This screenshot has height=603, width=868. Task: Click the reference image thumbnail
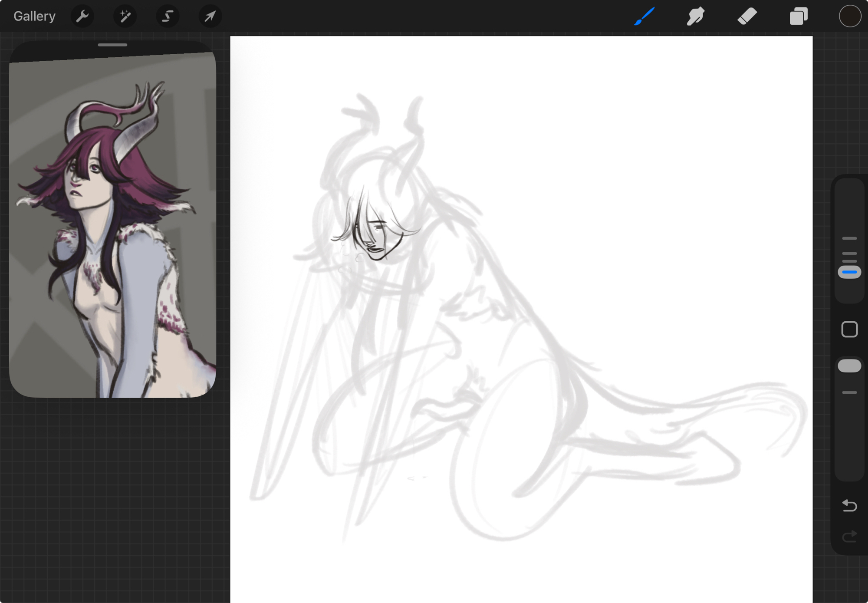[112, 226]
